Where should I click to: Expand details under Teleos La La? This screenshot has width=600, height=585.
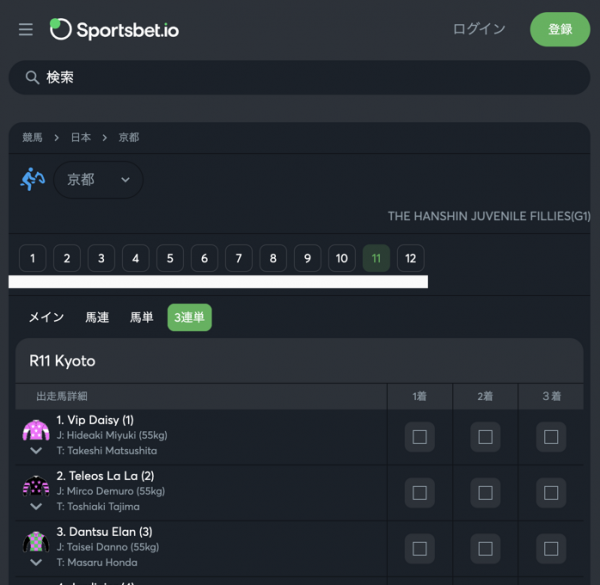pos(36,507)
